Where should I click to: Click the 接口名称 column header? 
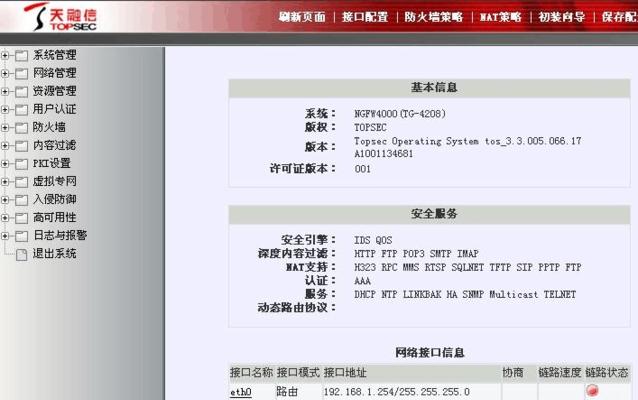coord(251,372)
